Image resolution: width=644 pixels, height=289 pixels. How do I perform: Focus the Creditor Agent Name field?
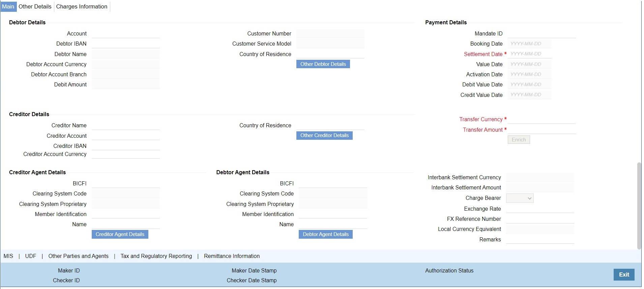tap(126, 224)
